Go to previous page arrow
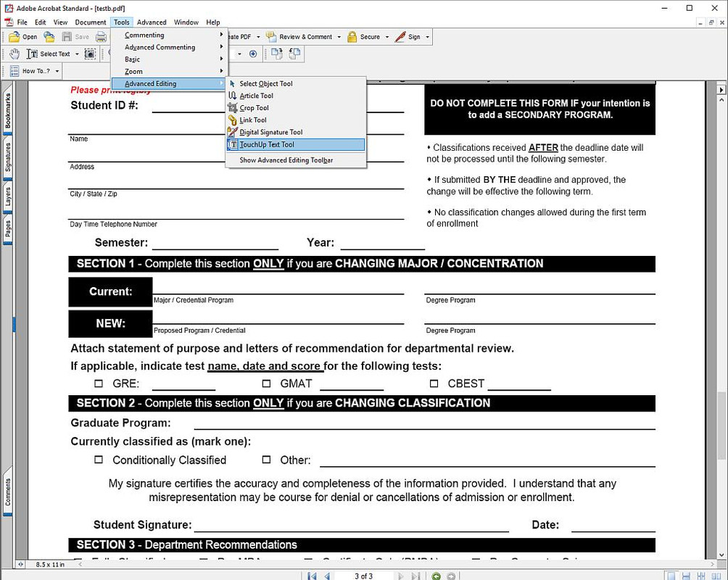This screenshot has width=728, height=580. click(327, 576)
